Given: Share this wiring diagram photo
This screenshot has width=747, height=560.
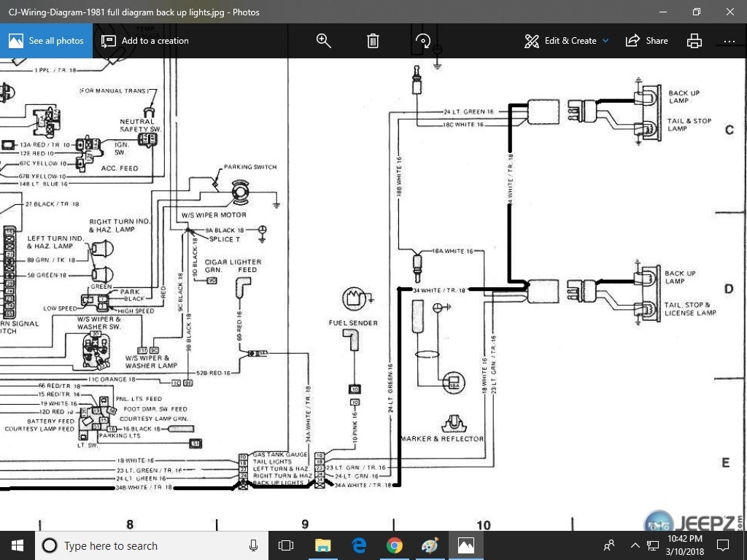Looking at the screenshot, I should tap(646, 41).
